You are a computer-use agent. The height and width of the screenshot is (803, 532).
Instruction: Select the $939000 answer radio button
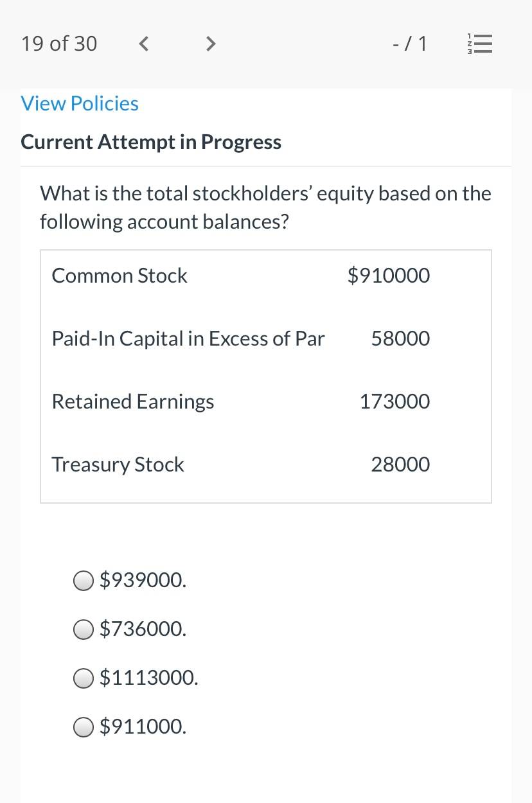pos(84,581)
